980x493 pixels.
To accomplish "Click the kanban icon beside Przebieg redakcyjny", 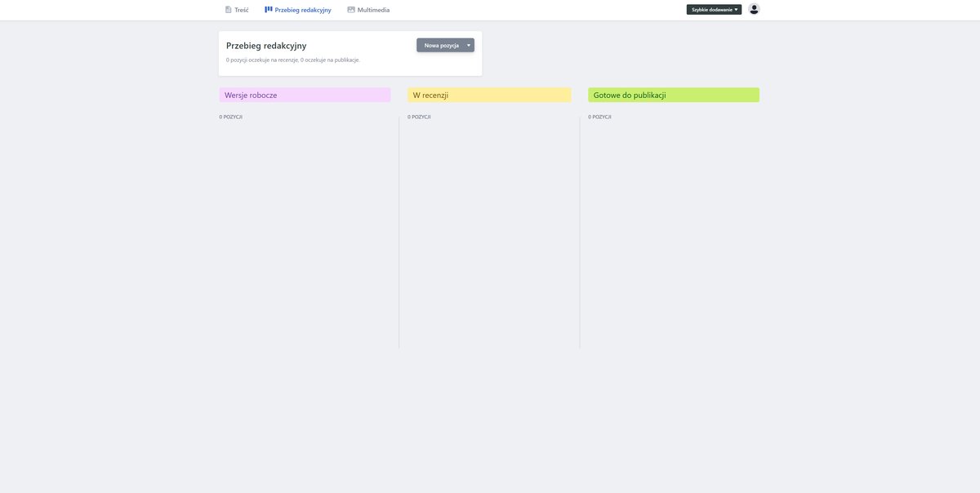I will pos(269,10).
